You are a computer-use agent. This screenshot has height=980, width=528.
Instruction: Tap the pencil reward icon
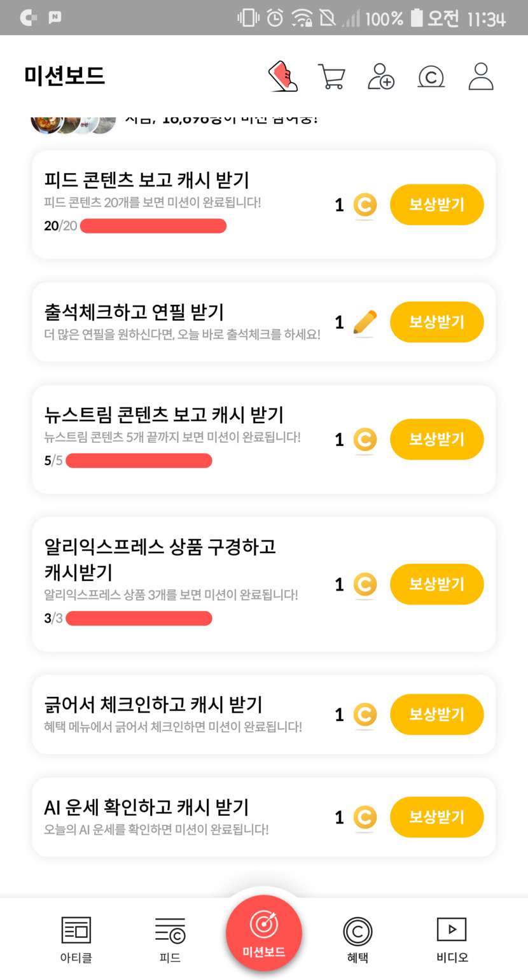[365, 322]
